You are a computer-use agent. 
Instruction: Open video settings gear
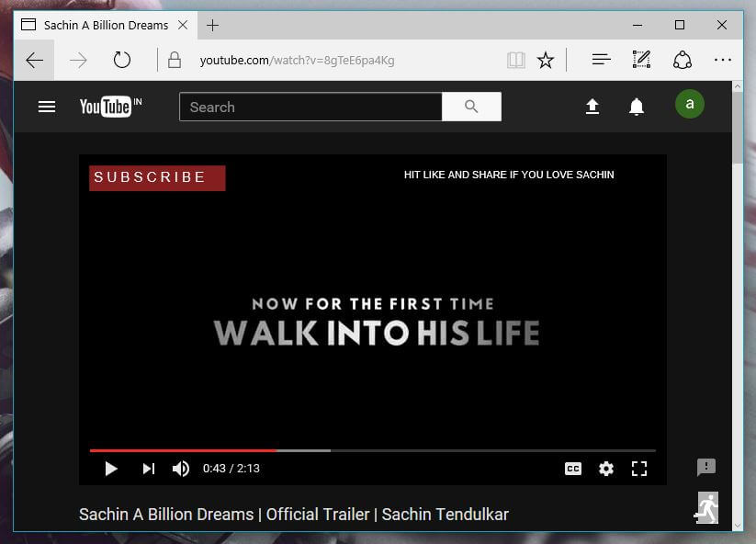pos(606,469)
